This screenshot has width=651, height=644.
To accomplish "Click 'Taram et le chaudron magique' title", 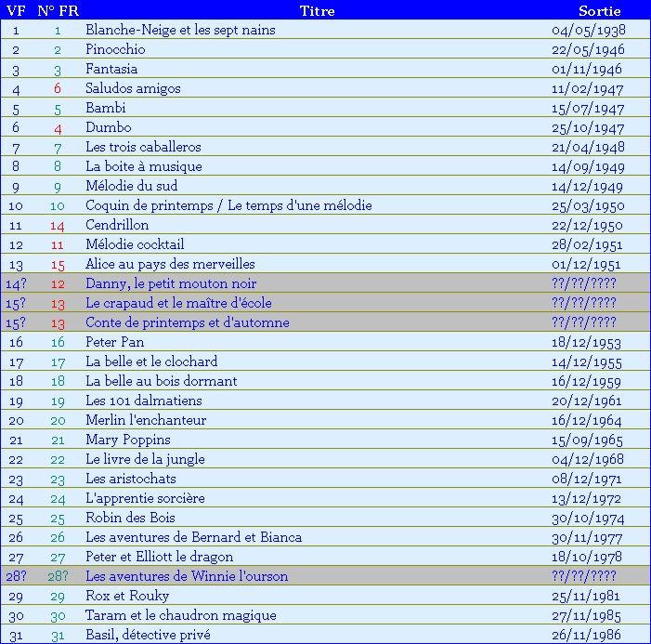I will pos(181,615).
